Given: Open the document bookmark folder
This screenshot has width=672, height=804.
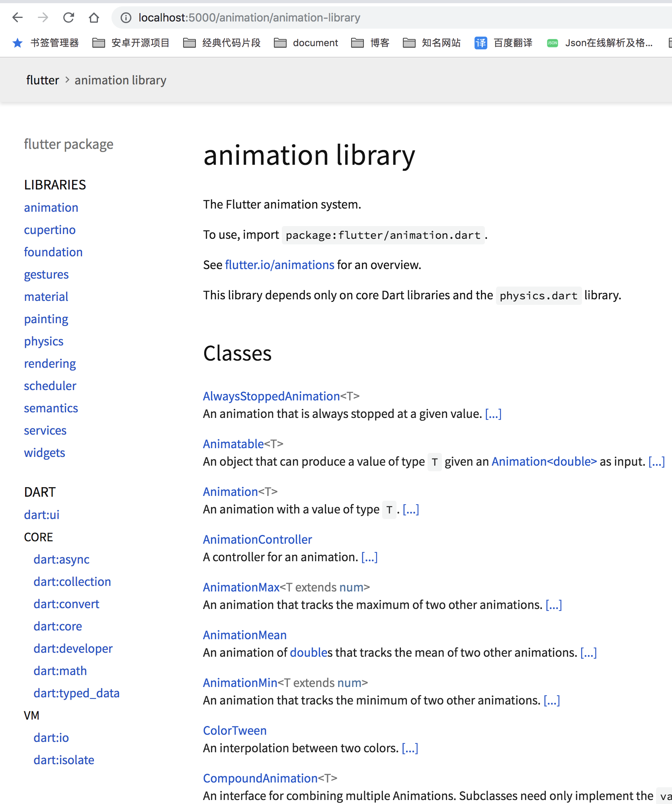Looking at the screenshot, I should [306, 43].
